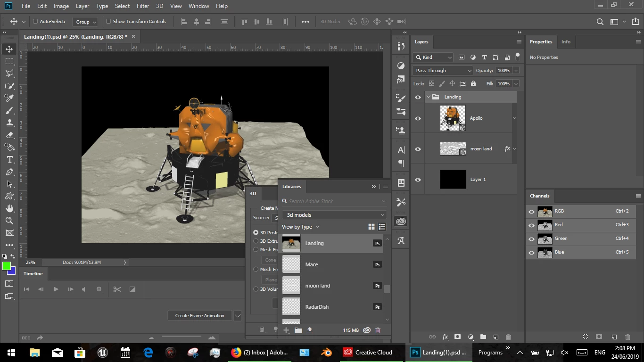This screenshot has height=362, width=644.
Task: Enable the Auto-Select checkbox
Action: click(35, 22)
